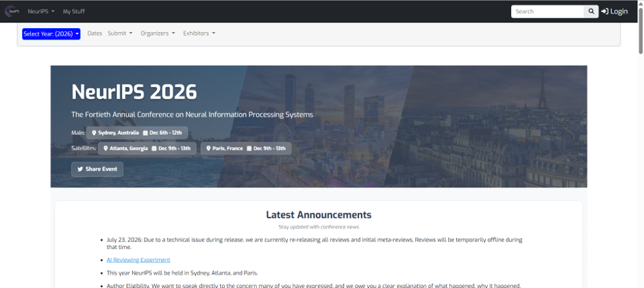The height and width of the screenshot is (288, 644).
Task: Focus the Search input field
Action: pos(547,12)
